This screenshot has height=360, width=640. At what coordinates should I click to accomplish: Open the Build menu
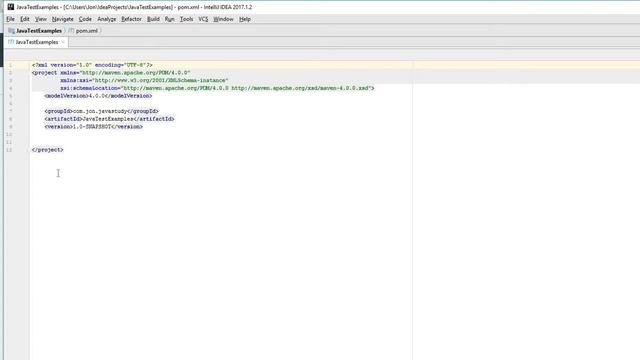click(x=153, y=19)
